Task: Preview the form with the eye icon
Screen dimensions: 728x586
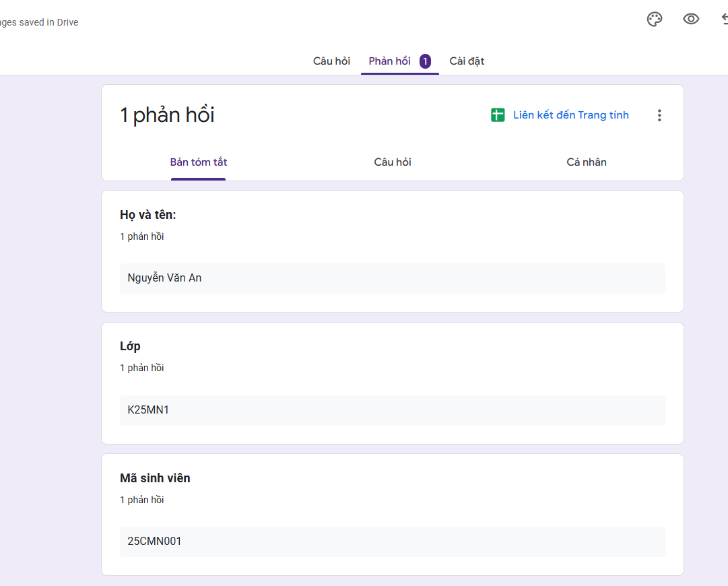Action: click(x=691, y=20)
